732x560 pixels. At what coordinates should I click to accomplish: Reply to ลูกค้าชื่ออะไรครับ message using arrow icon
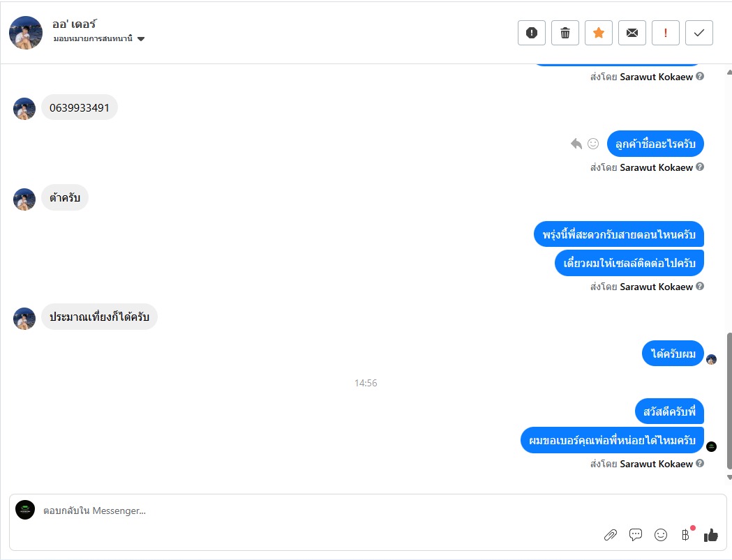coord(576,144)
